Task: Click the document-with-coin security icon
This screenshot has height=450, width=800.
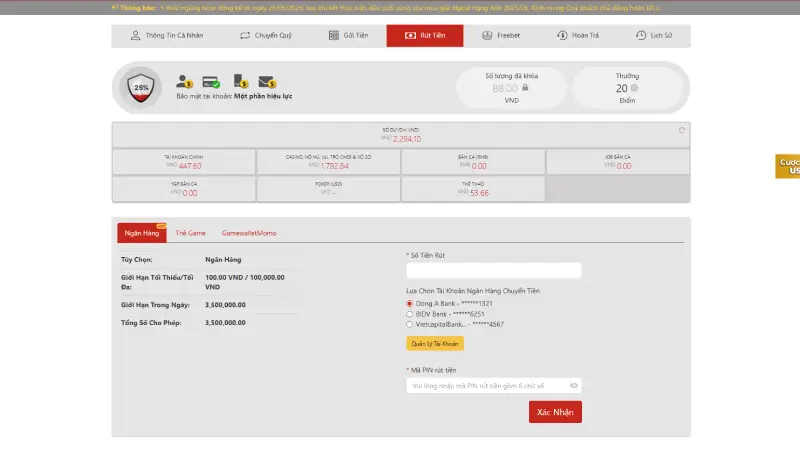Action: tap(240, 82)
